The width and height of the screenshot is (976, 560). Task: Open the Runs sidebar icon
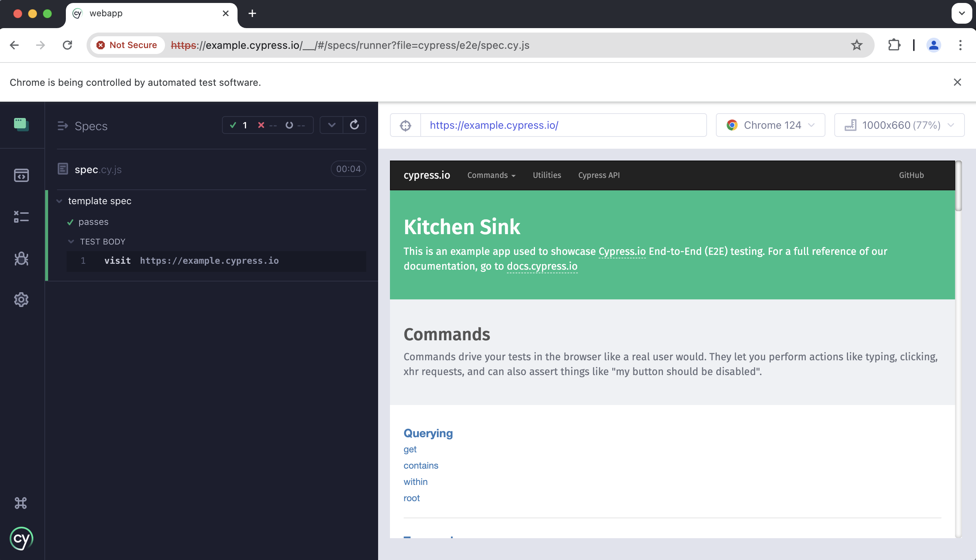pyautogui.click(x=21, y=216)
